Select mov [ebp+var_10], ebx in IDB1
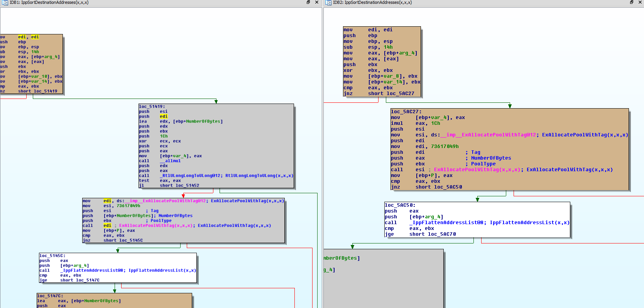 pyautogui.click(x=31, y=77)
